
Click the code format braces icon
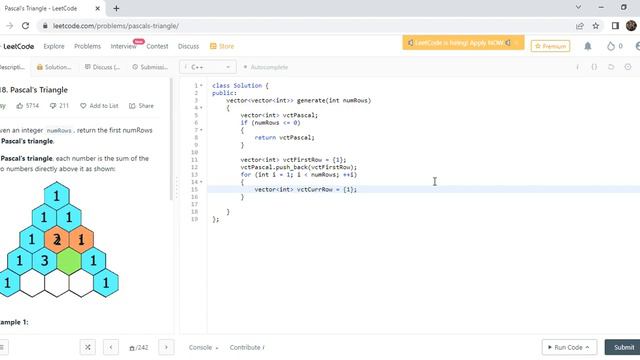[594, 67]
